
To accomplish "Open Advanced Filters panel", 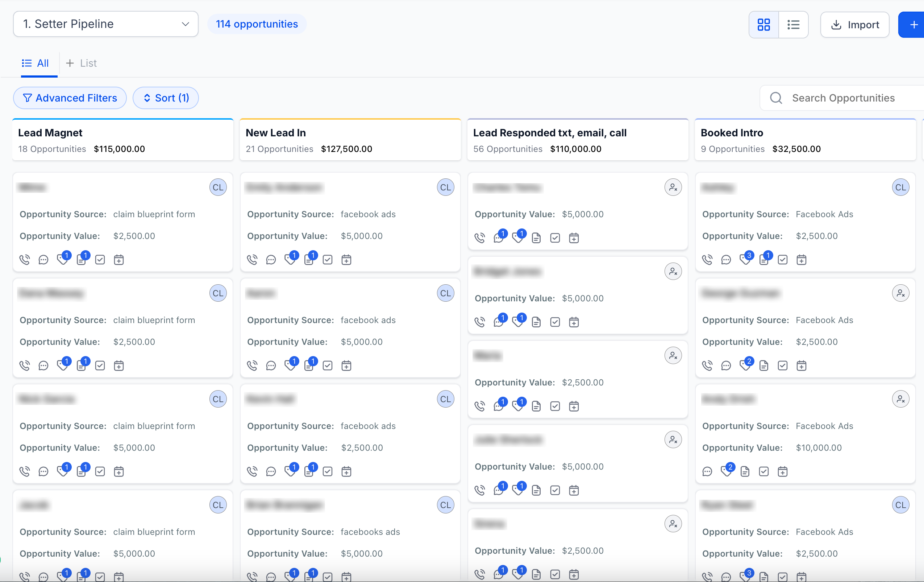I will 70,98.
